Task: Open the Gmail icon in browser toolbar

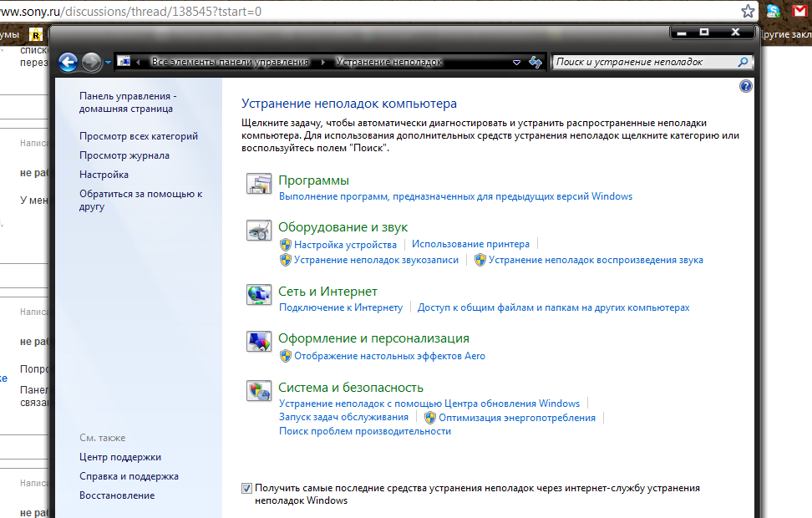Action: [799, 12]
